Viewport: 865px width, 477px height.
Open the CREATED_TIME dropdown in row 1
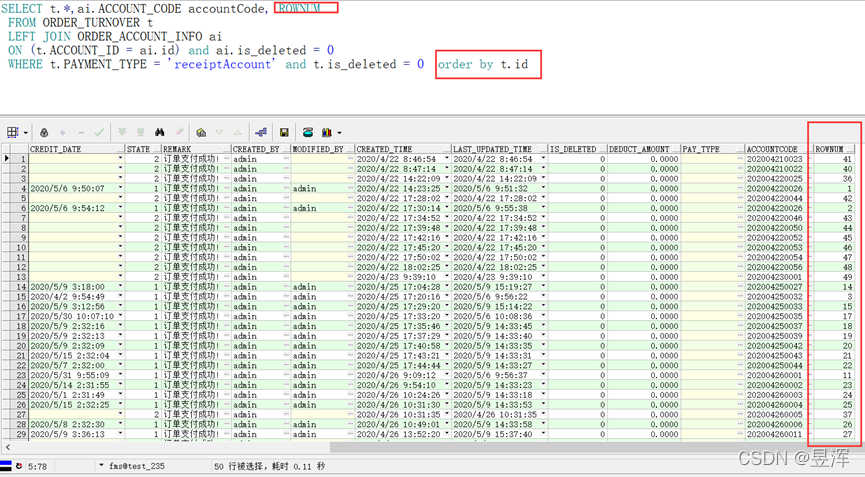[x=446, y=159]
